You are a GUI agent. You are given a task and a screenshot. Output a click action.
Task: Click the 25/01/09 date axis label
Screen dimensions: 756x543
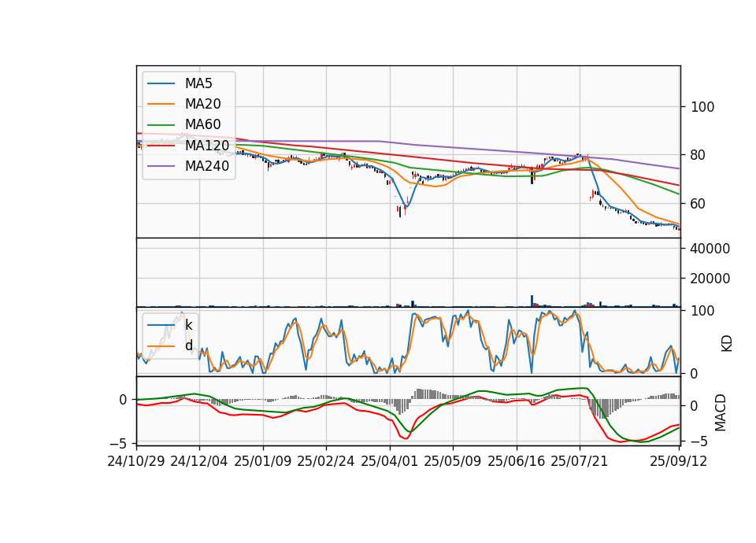(x=263, y=461)
